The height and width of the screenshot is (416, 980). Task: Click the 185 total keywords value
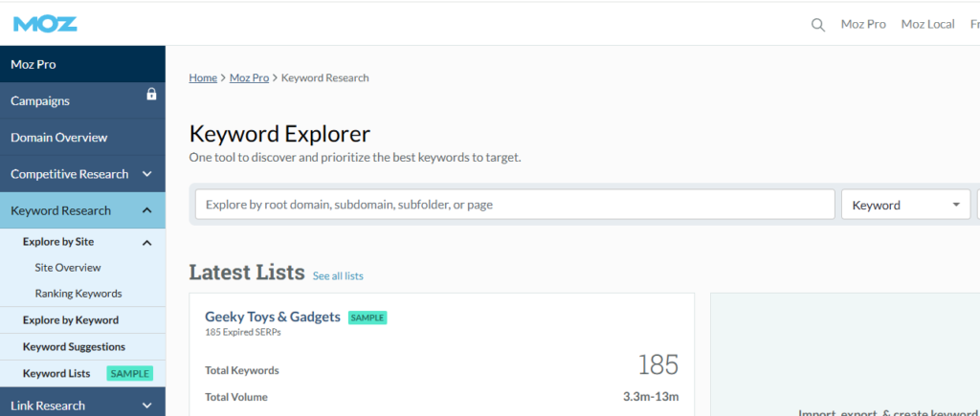pos(658,364)
